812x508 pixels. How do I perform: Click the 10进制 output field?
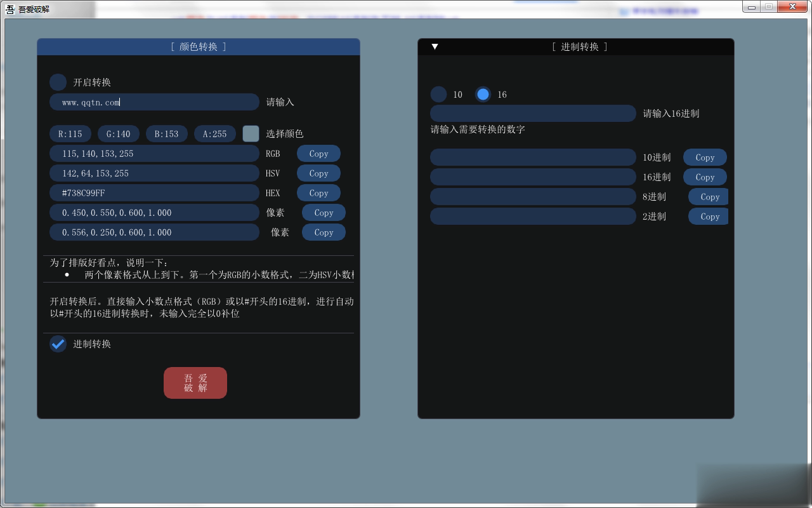pyautogui.click(x=533, y=157)
